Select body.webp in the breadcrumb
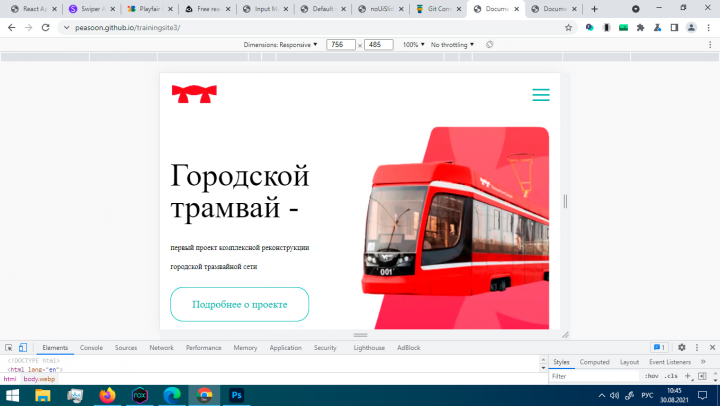 [39, 379]
